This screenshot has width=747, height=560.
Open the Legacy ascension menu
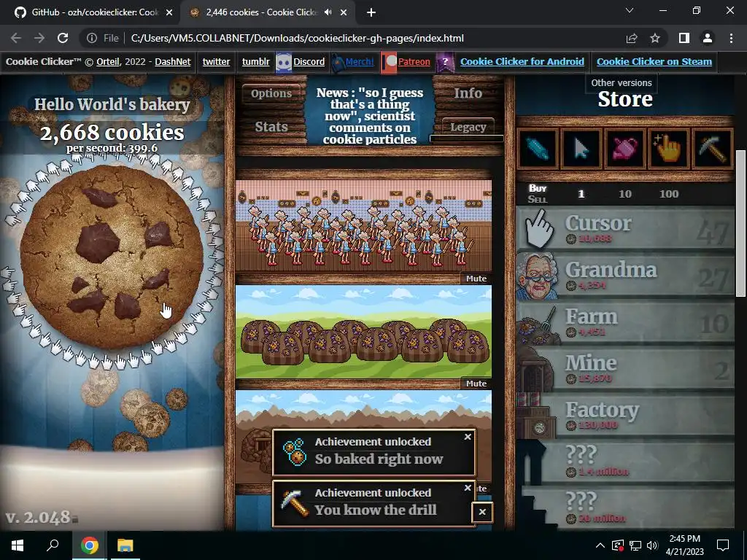[x=468, y=127]
